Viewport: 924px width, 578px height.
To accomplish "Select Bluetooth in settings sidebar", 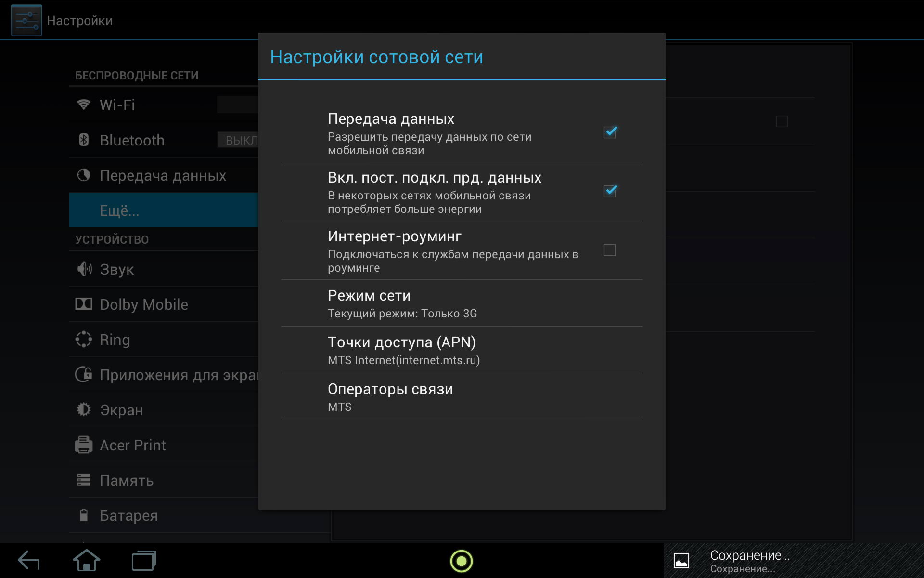I will (164, 140).
